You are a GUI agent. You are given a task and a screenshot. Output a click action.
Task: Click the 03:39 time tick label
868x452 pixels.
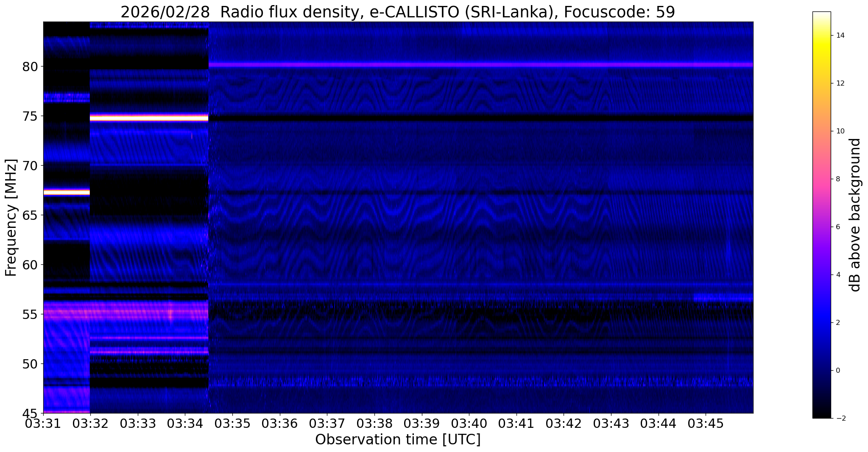click(x=422, y=423)
